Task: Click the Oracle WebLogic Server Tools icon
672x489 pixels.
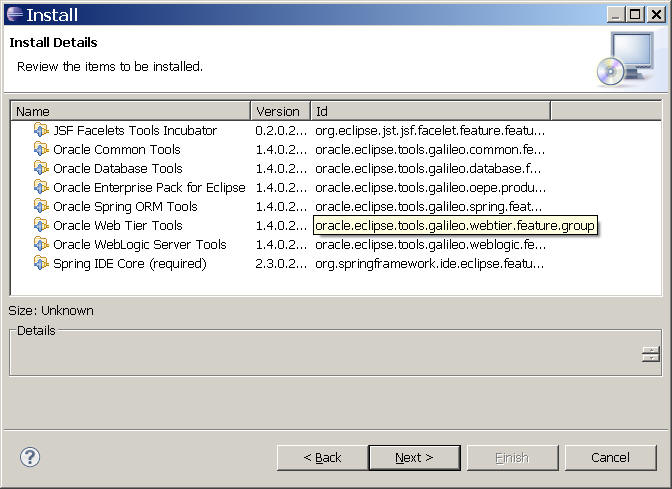Action: point(41,244)
